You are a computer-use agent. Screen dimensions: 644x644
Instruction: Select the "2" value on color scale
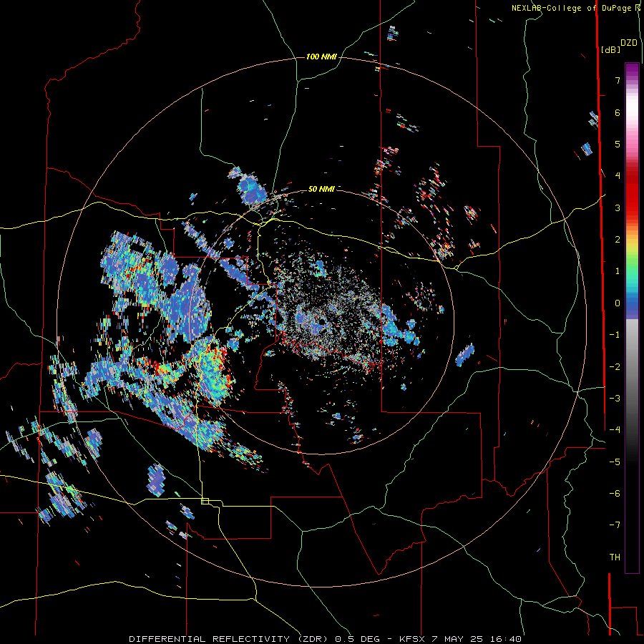click(x=618, y=240)
